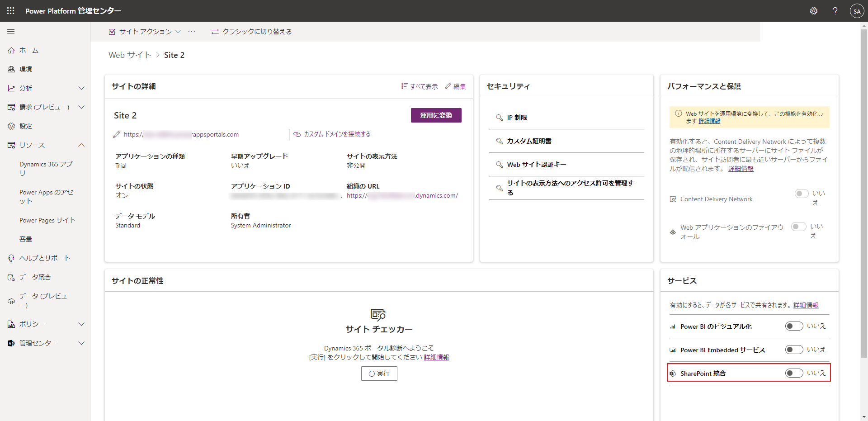
Task: Enable Power BI Embedded サービス toggle
Action: coord(794,350)
